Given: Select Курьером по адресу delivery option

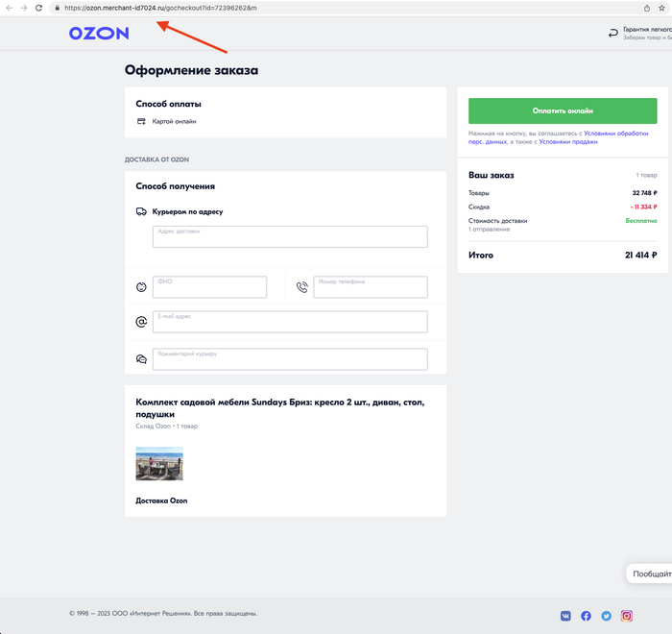Looking at the screenshot, I should 187,211.
